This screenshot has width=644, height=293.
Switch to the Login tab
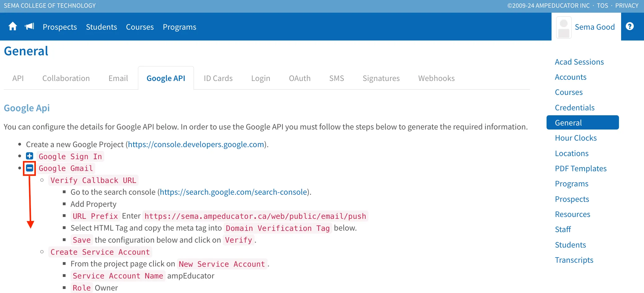pos(261,78)
